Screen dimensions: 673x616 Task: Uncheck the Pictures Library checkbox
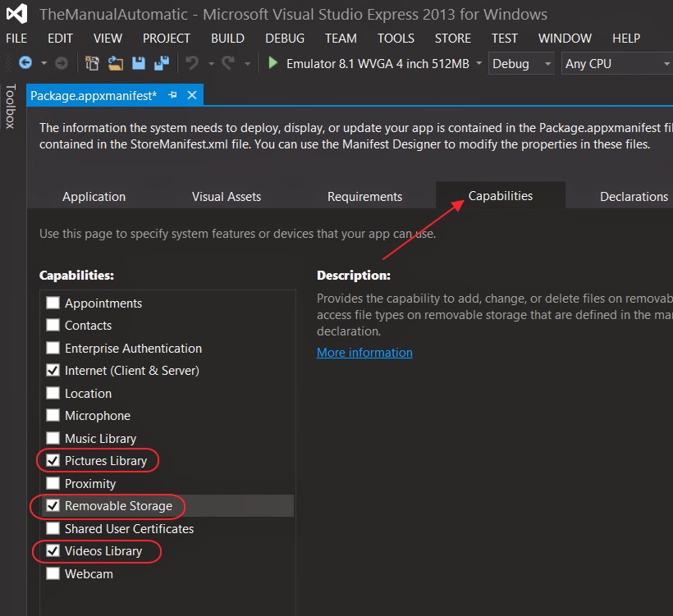53,460
